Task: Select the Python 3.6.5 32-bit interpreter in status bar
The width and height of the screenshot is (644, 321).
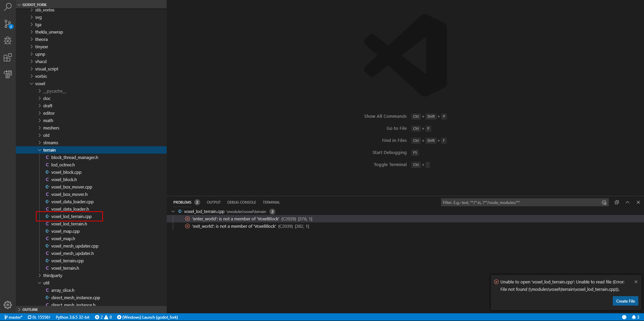Action: [72, 317]
